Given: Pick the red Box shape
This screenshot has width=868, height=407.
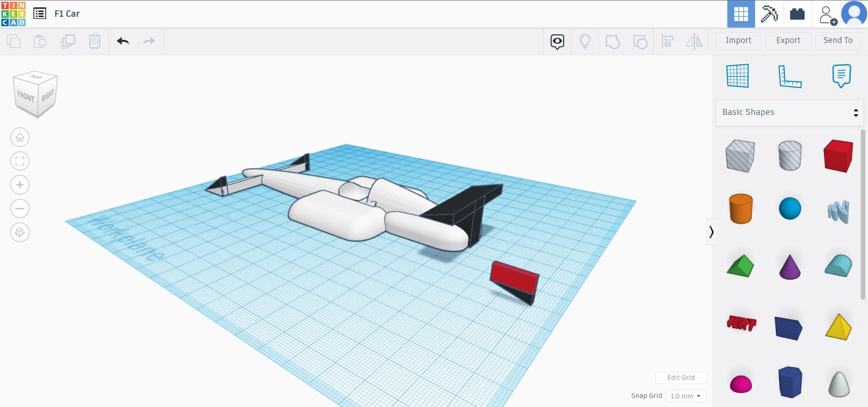Looking at the screenshot, I should click(x=838, y=156).
